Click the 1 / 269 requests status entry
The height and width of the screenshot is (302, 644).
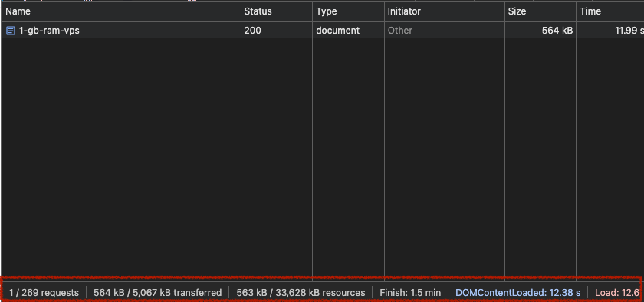44,293
